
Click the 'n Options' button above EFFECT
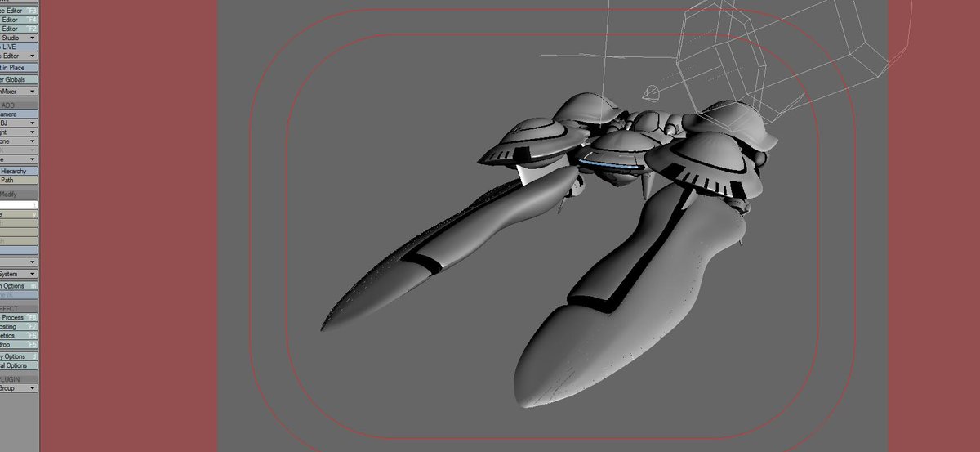pyautogui.click(x=18, y=286)
